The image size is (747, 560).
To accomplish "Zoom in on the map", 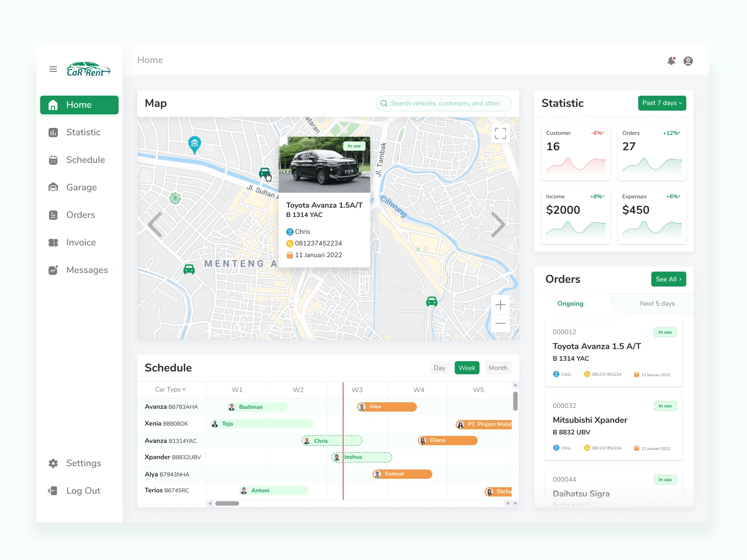I will (500, 305).
